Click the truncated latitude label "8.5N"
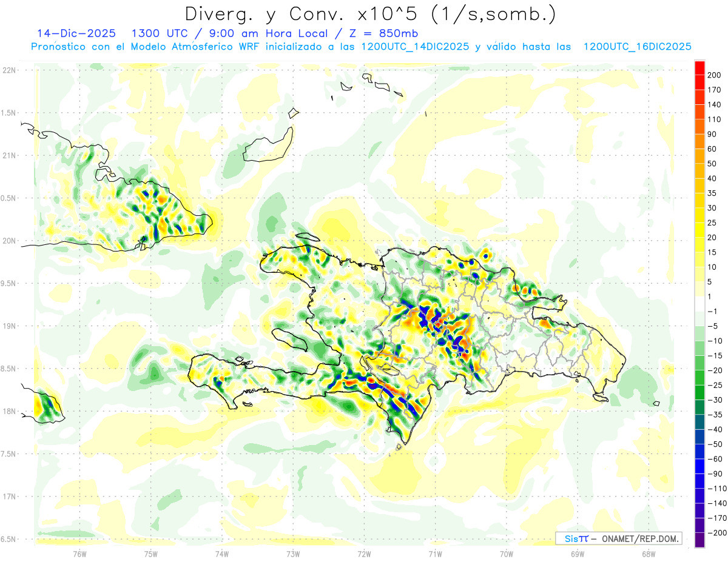The width and height of the screenshot is (728, 562). (8, 369)
